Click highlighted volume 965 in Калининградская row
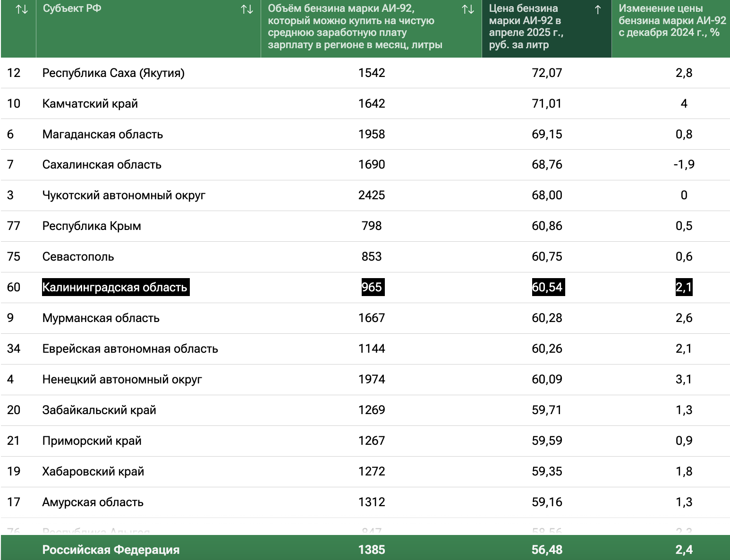 373,287
